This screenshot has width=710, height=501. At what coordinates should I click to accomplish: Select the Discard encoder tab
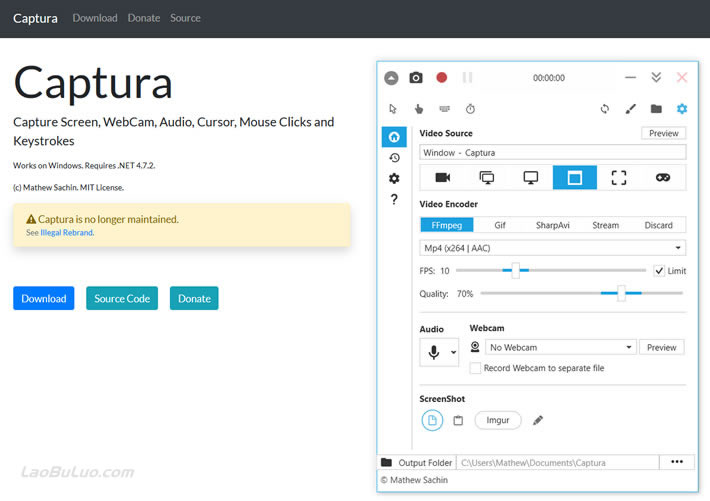pyautogui.click(x=658, y=225)
